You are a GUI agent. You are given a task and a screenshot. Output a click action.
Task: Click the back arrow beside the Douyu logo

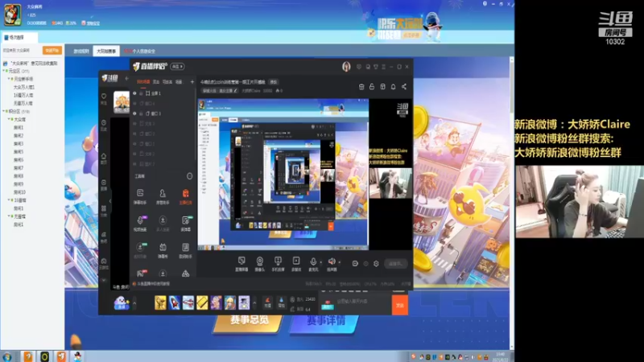126,78
